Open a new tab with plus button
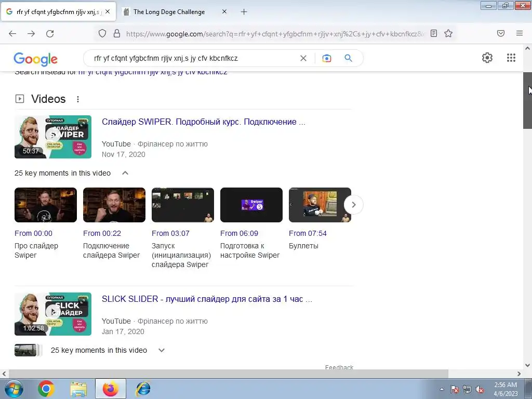 click(244, 12)
